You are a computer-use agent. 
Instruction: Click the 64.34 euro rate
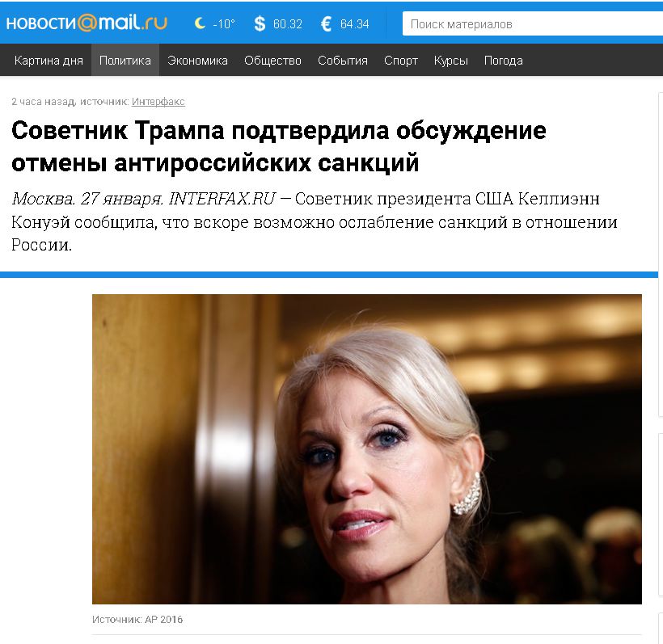354,24
